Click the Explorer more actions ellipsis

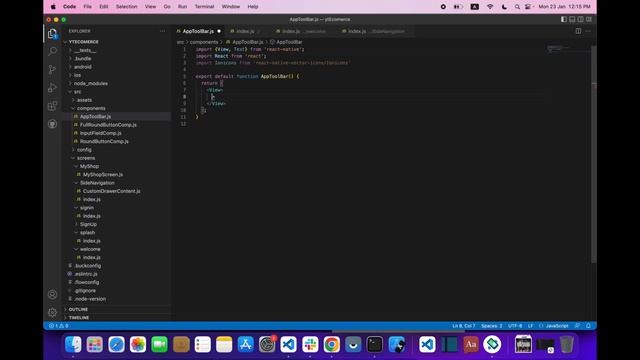(162, 31)
